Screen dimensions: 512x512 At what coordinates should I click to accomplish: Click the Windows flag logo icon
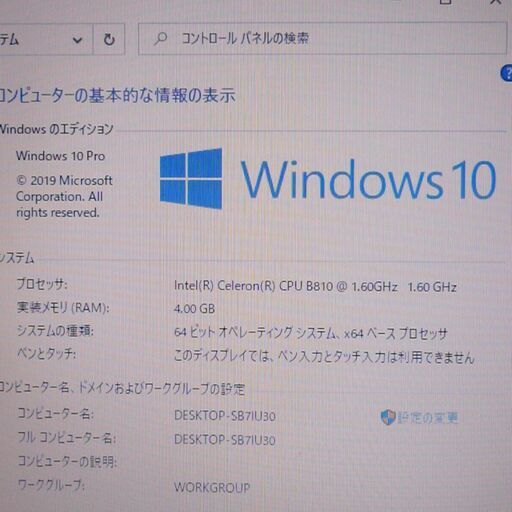click(191, 178)
